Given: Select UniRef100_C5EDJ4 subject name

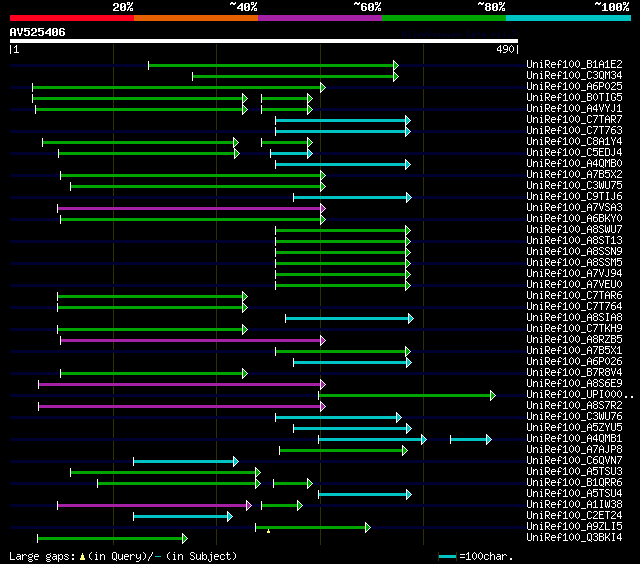Looking at the screenshot, I should tap(574, 153).
